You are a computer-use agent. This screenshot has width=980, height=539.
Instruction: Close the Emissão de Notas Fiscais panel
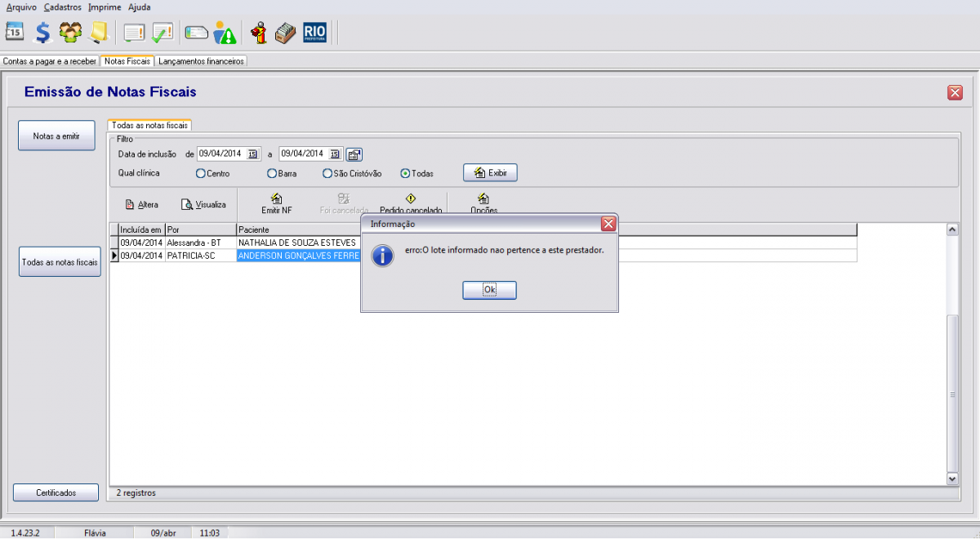click(x=955, y=92)
